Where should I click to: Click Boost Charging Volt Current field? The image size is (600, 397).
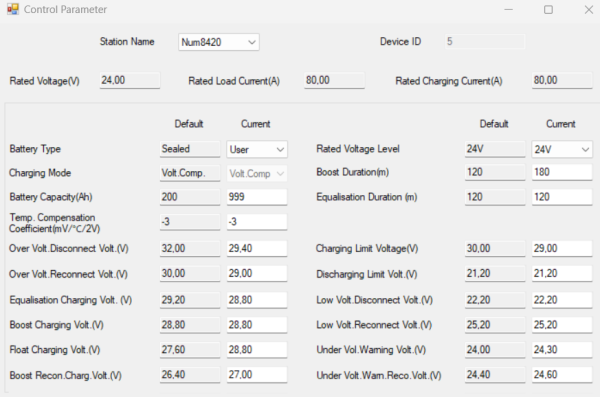pos(257,325)
